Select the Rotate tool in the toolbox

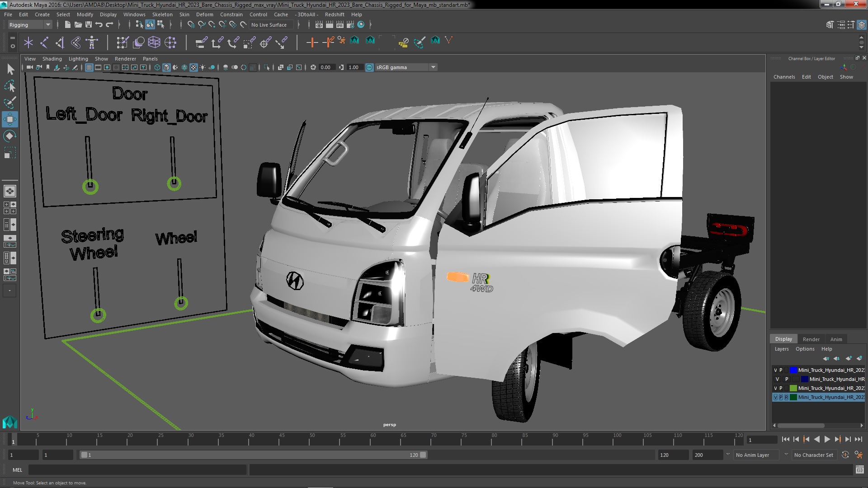point(9,136)
